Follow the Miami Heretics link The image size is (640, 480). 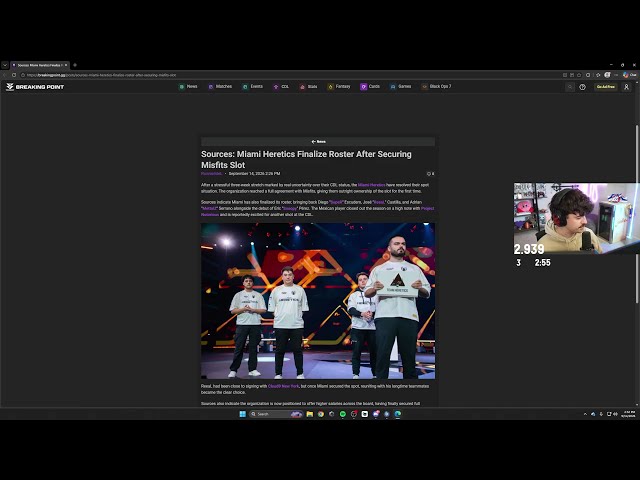point(371,185)
